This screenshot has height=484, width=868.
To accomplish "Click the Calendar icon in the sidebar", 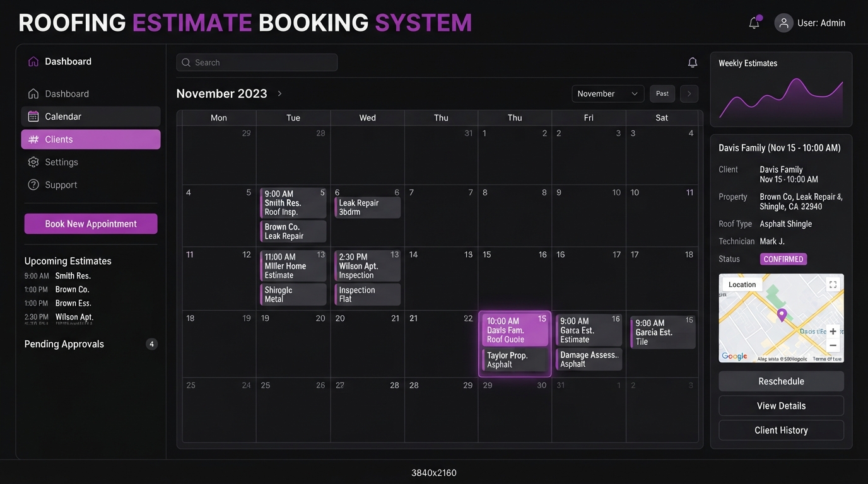I will [33, 117].
